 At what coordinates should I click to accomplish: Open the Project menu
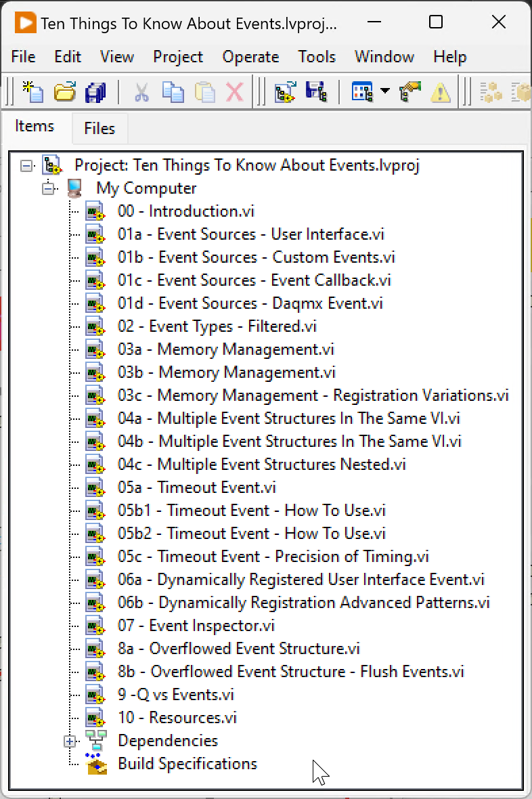178,57
